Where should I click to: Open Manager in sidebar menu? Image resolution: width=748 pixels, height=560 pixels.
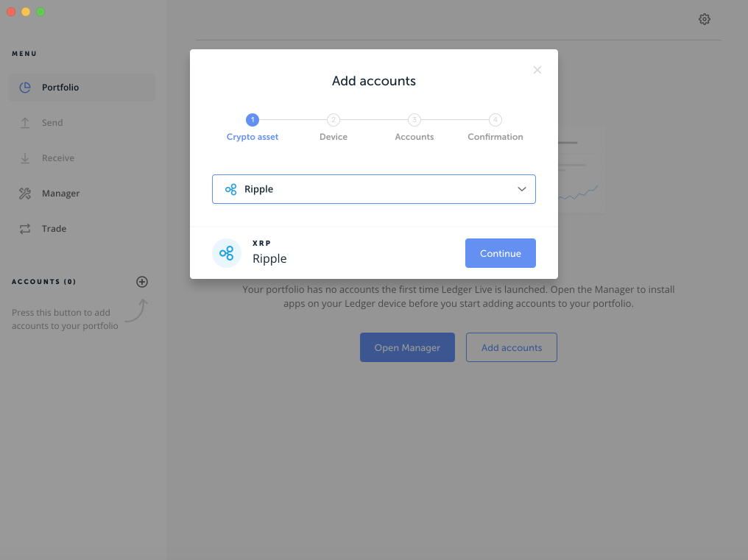click(x=82, y=194)
